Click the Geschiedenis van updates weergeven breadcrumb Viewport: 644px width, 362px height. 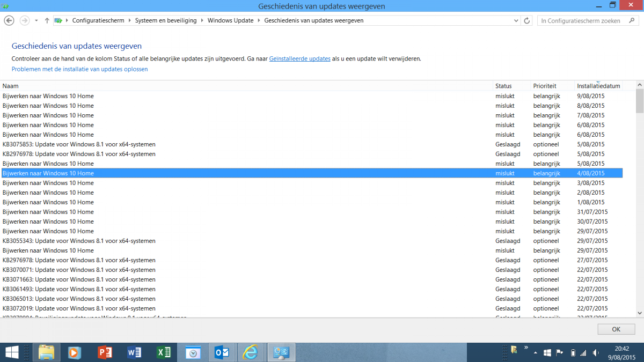(314, 20)
